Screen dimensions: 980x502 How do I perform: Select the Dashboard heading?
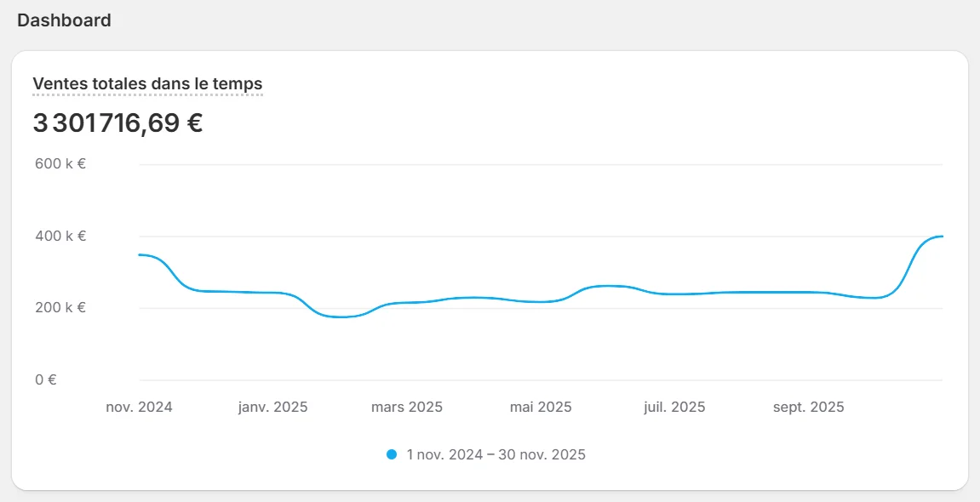click(63, 20)
